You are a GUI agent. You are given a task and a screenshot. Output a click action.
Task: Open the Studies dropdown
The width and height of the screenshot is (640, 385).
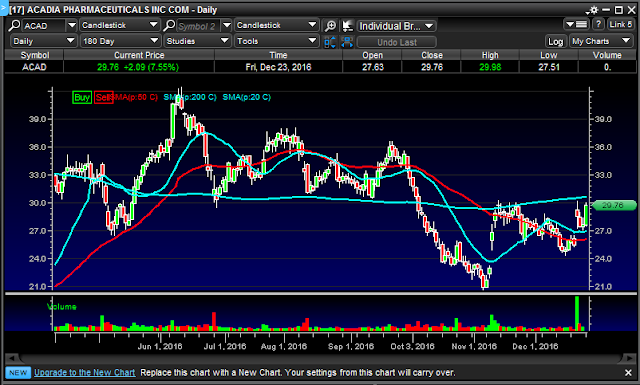click(198, 41)
